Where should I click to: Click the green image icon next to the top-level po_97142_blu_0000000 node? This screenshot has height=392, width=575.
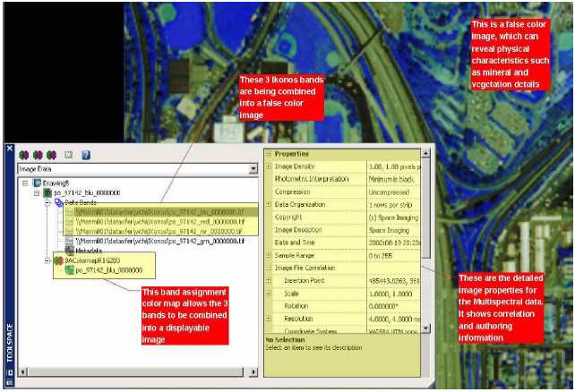[47, 192]
